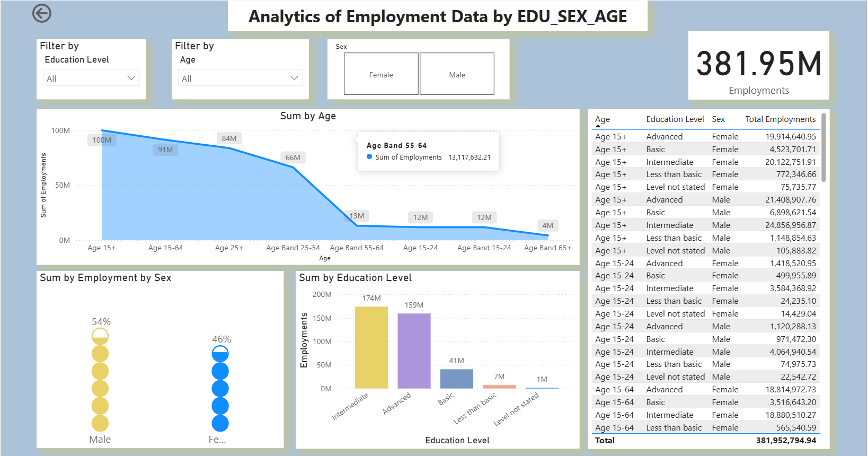Click the bottom yellow Male circle icon

tap(100, 423)
